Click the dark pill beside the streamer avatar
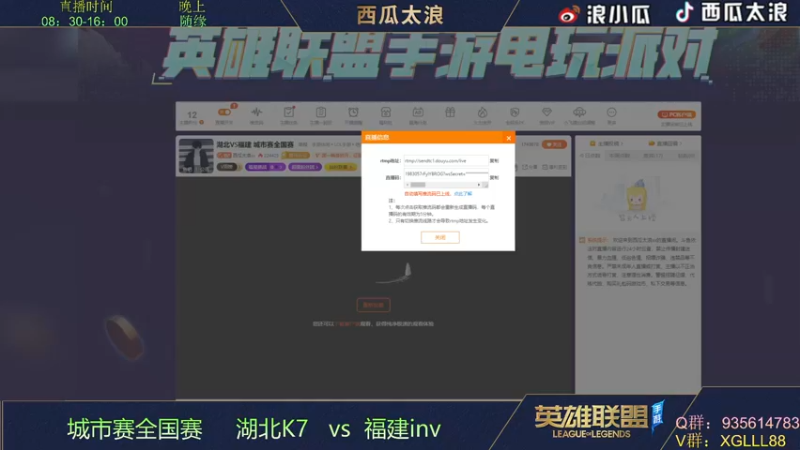The image size is (800, 450). point(227,167)
